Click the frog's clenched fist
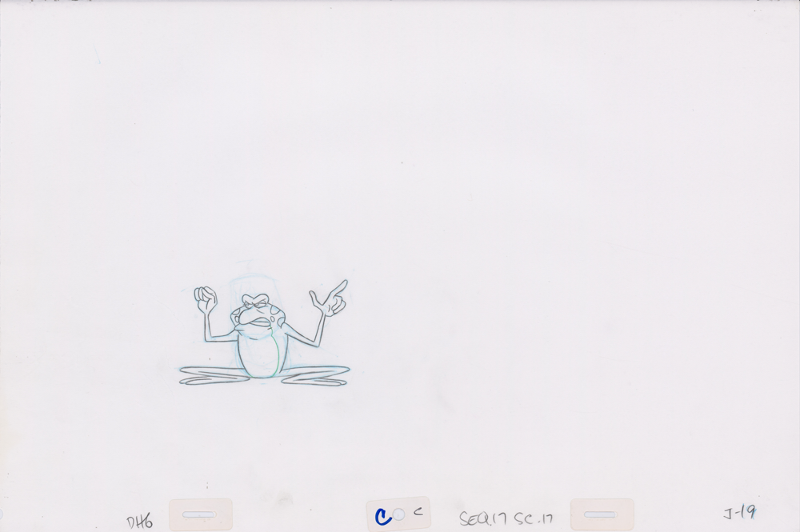800x532 pixels. tap(206, 298)
